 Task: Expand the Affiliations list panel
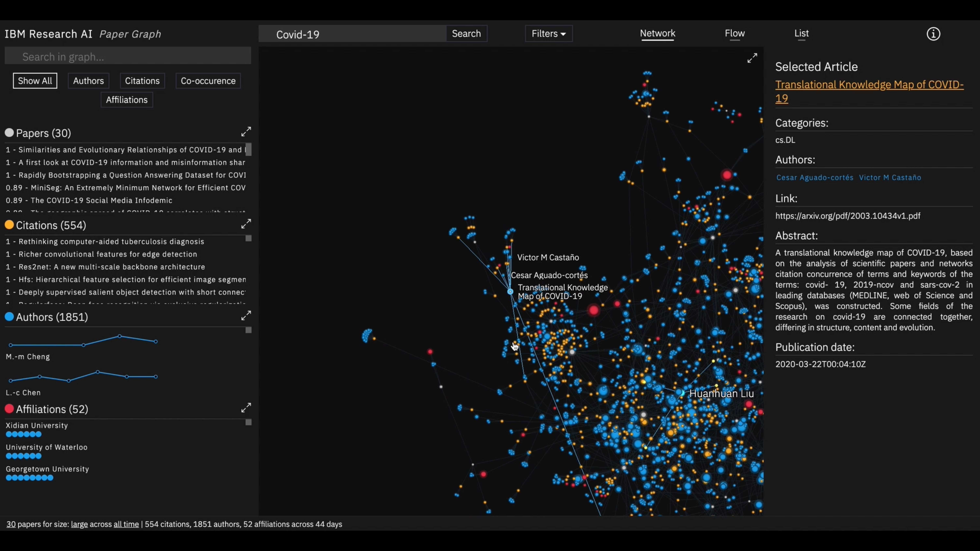pos(246,408)
